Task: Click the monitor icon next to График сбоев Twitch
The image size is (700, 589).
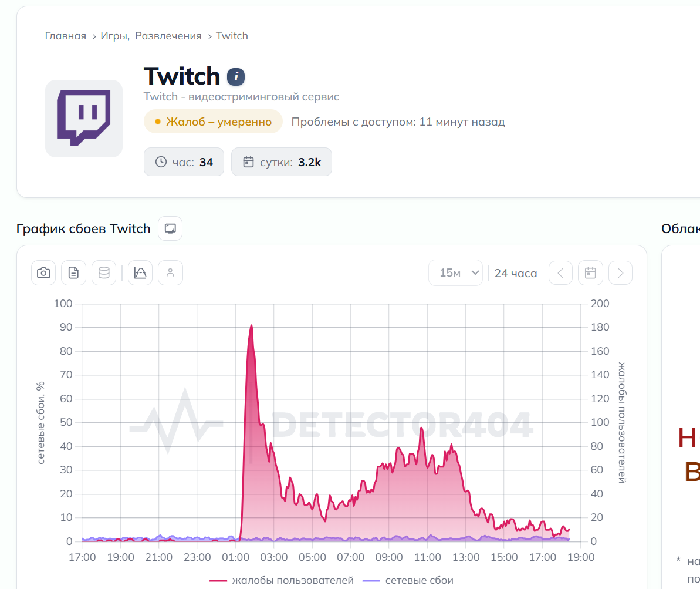Action: 170,228
